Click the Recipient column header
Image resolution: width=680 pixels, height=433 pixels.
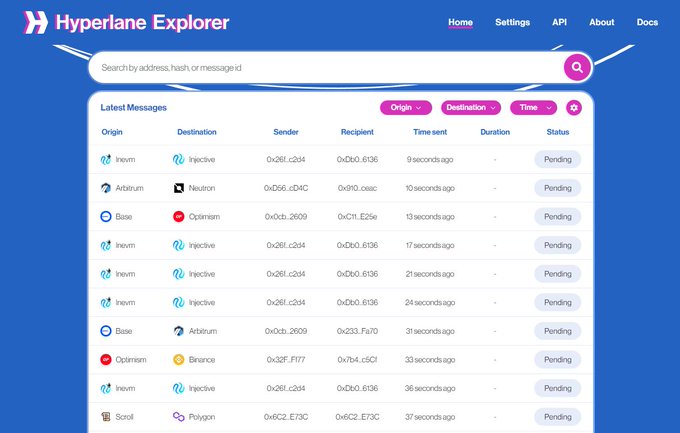pos(357,132)
